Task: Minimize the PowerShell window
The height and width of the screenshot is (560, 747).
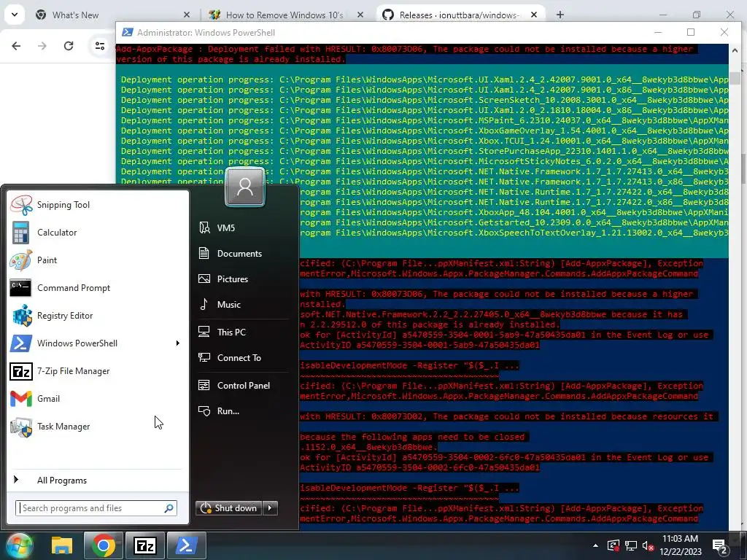Action: (x=659, y=32)
